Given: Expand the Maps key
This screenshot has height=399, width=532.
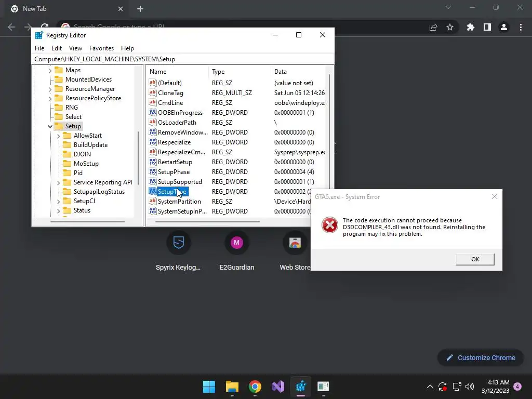Looking at the screenshot, I should point(50,70).
